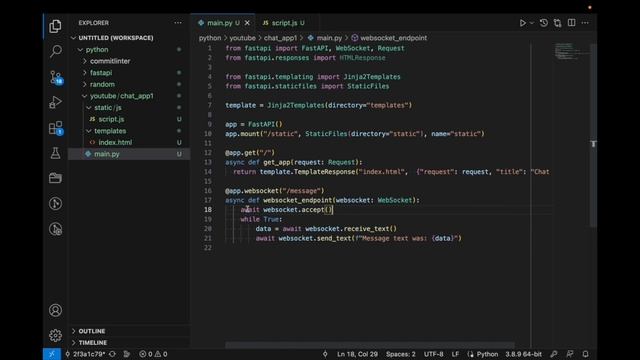Switch to the main.py tab
The height and width of the screenshot is (360, 640).
tap(222, 23)
